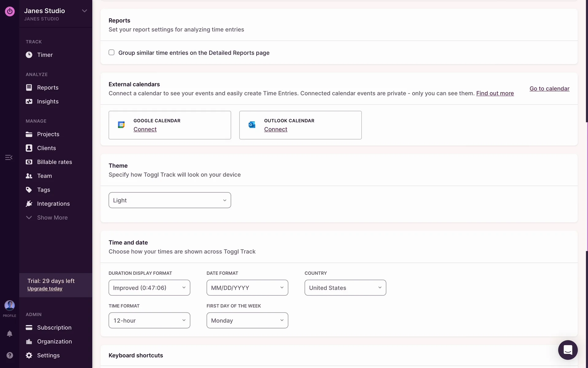Open the profile avatar

pos(9,305)
